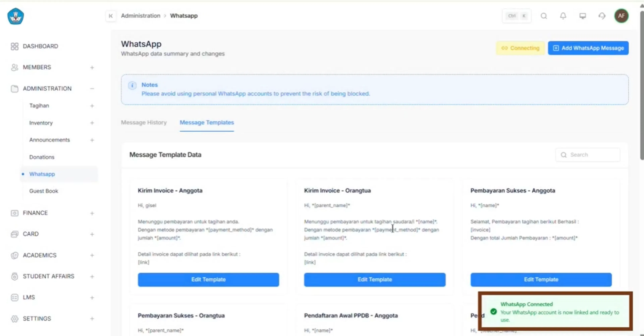
Task: Edit the Pembayaran Sukses - Anggota template
Action: (x=541, y=279)
